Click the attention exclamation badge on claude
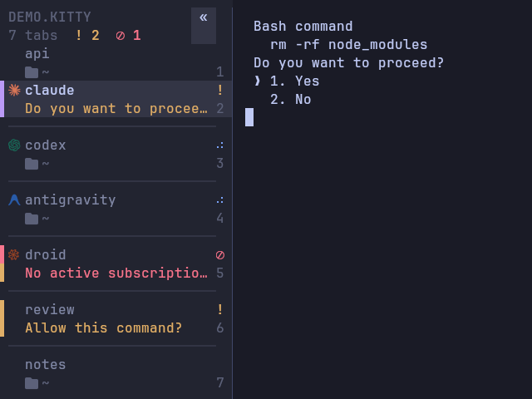This screenshot has width=532, height=399. [x=219, y=90]
